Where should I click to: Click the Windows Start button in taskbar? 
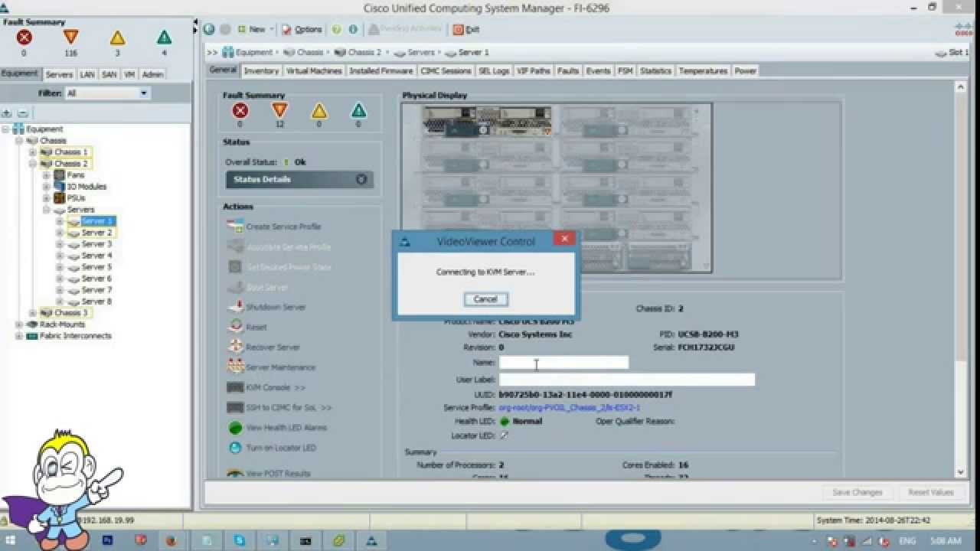coord(10,541)
